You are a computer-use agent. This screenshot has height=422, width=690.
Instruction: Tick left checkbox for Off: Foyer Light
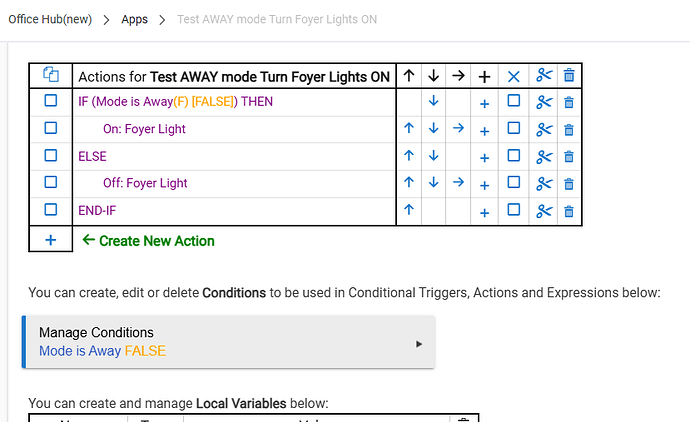(x=50, y=183)
